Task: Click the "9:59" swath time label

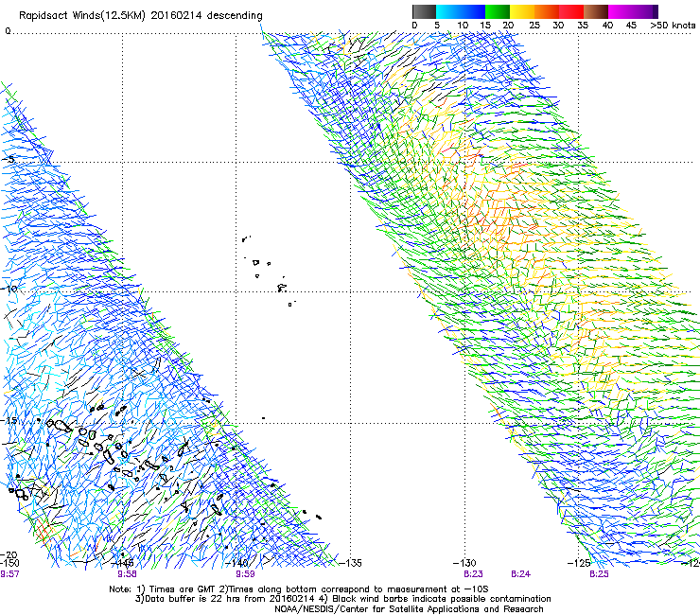Action: click(x=245, y=574)
